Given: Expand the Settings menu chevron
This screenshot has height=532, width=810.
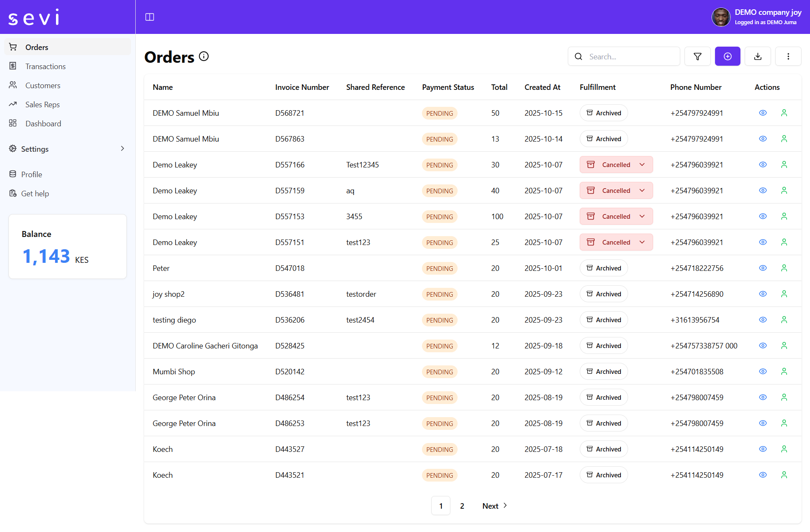Looking at the screenshot, I should pyautogui.click(x=122, y=148).
